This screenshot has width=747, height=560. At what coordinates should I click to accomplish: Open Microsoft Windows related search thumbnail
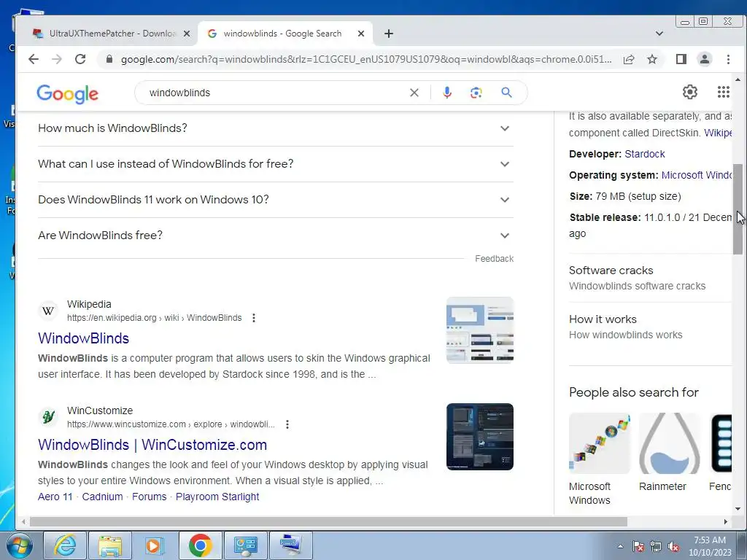[x=600, y=443]
